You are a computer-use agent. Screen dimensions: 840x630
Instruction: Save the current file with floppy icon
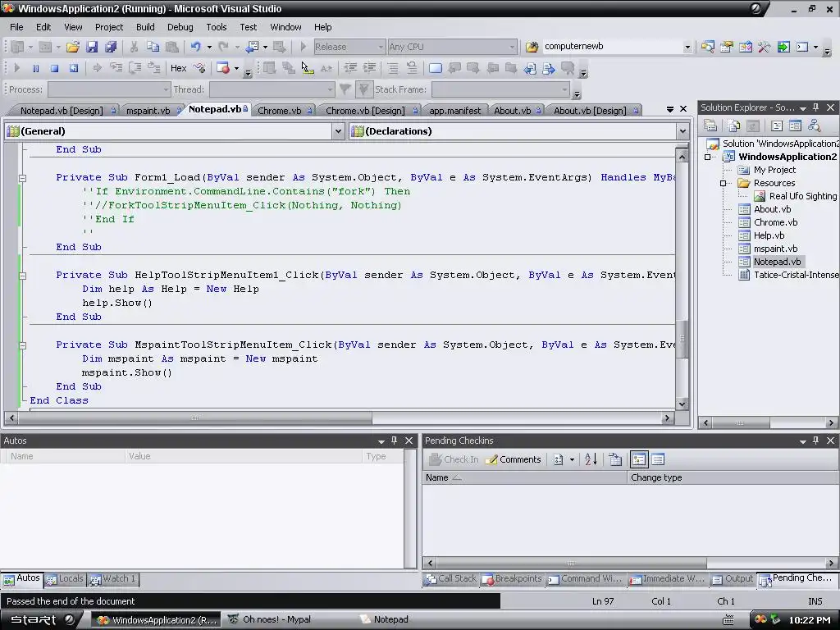click(92, 47)
